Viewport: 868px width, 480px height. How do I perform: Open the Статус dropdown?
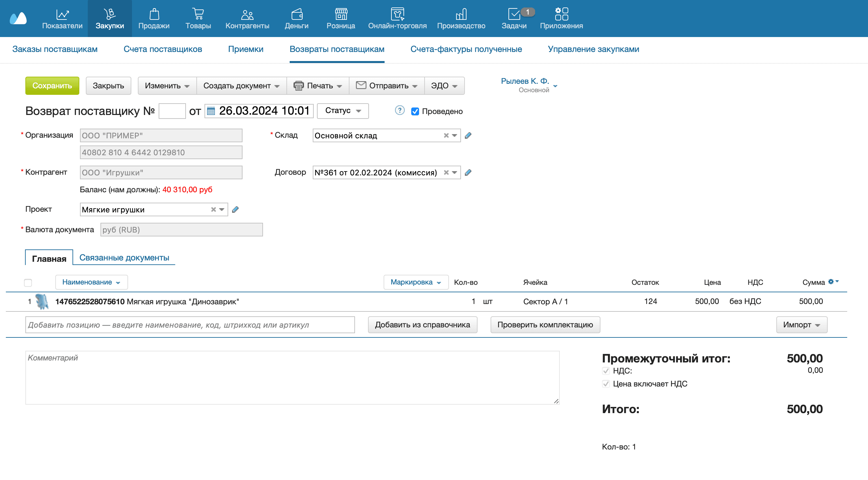tap(343, 111)
